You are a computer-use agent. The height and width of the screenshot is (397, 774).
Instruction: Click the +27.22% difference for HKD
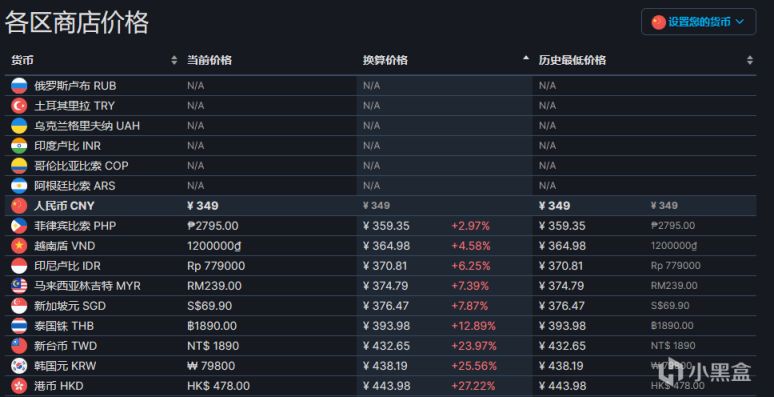pos(474,386)
